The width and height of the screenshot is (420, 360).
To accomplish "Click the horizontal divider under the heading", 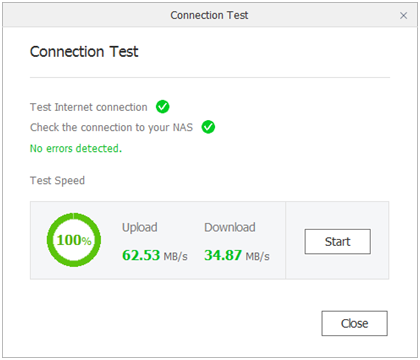I will click(210, 78).
